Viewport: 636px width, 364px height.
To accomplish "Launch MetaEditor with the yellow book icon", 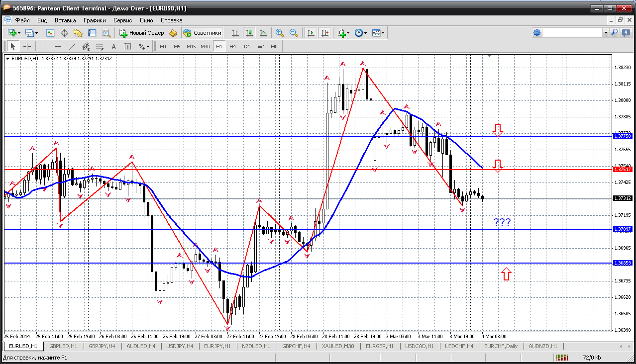I will [x=173, y=33].
